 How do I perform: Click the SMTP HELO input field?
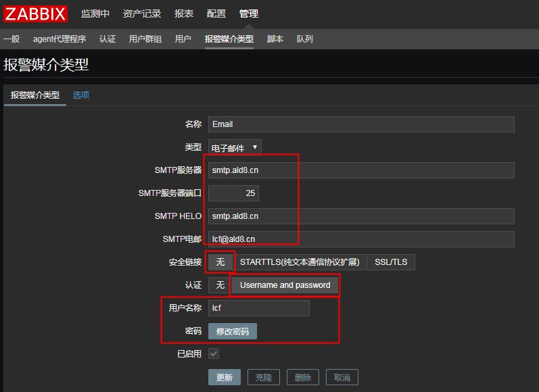click(361, 216)
